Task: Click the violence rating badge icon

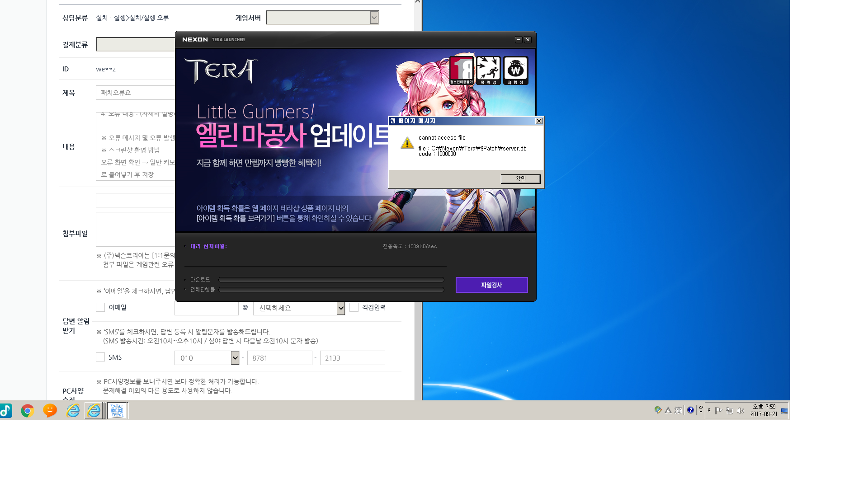Action: [488, 70]
